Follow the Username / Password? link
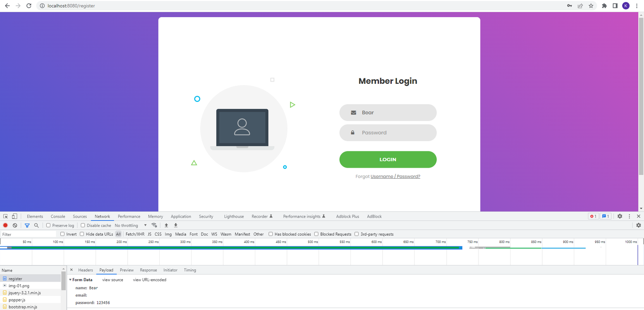 (395, 177)
